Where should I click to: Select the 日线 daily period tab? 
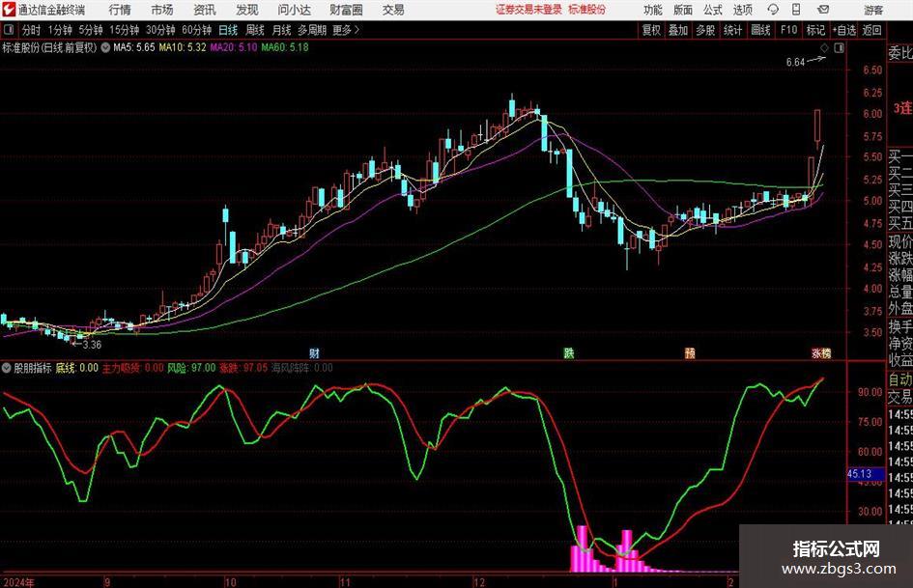click(228, 30)
